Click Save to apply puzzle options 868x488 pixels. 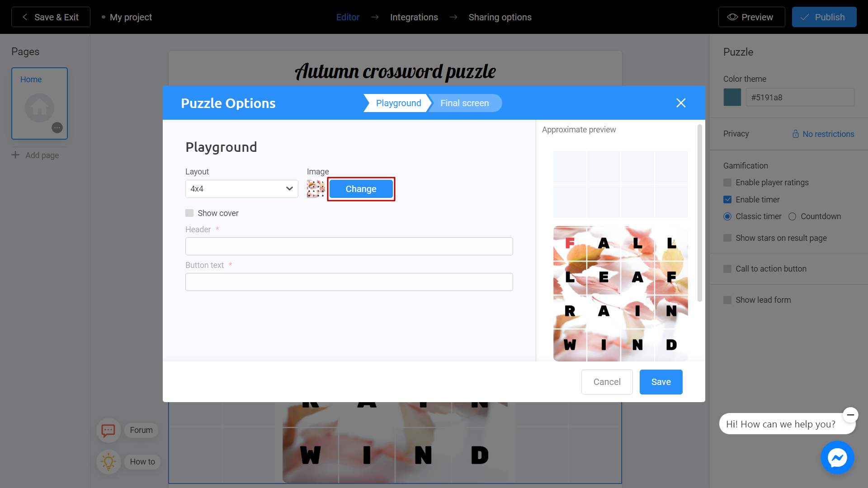(660, 382)
